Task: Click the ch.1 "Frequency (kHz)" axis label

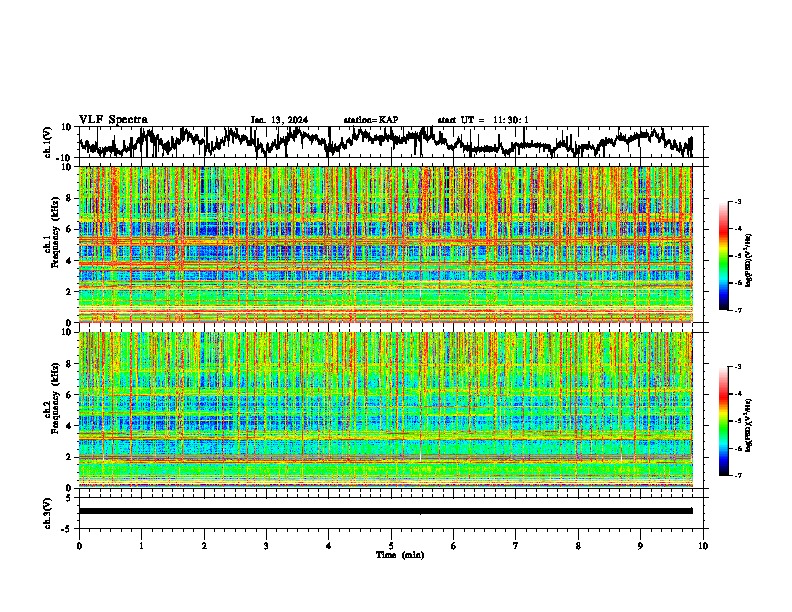Action: pos(55,232)
